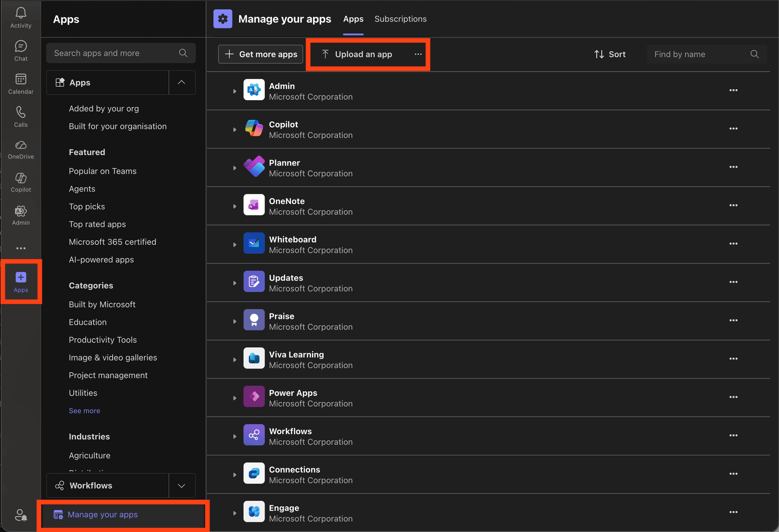Open more options next to Upload an app
The height and width of the screenshot is (532, 779).
418,54
